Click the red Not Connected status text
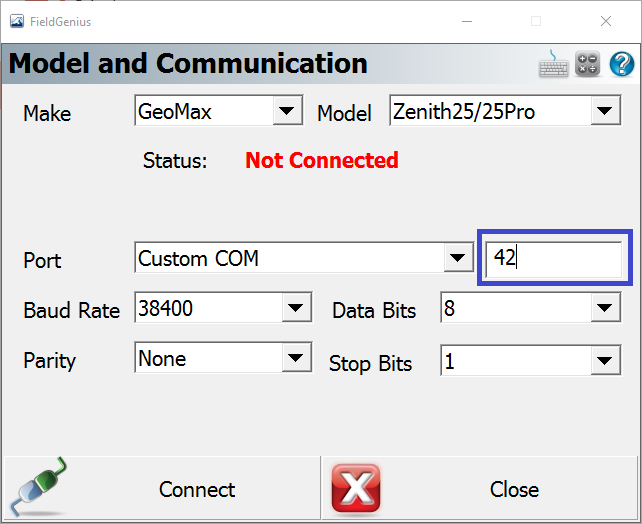The width and height of the screenshot is (642, 524). (321, 160)
